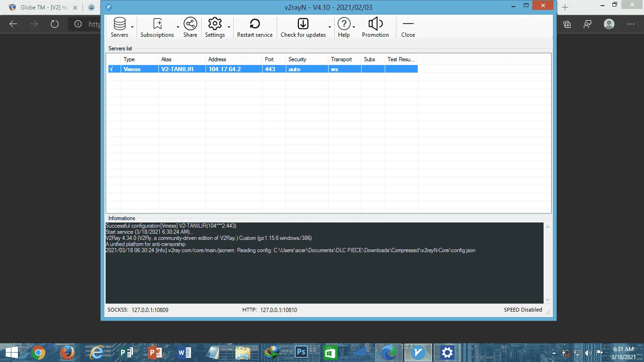Viewport: 644px width, 362px height.
Task: Click the auto security cell
Action: (307, 69)
